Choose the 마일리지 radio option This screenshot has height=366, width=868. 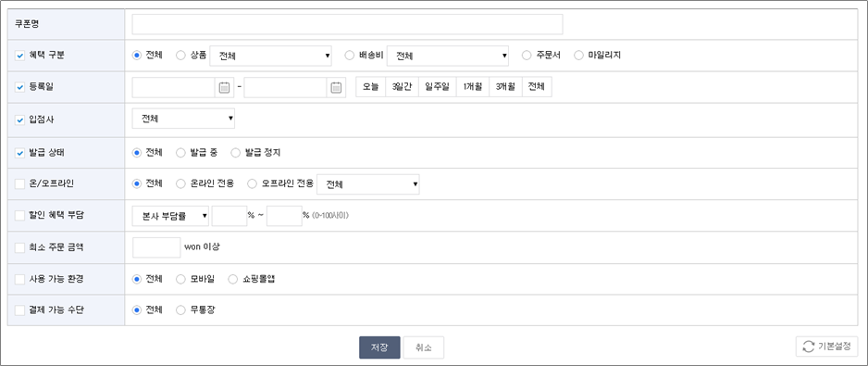click(579, 56)
